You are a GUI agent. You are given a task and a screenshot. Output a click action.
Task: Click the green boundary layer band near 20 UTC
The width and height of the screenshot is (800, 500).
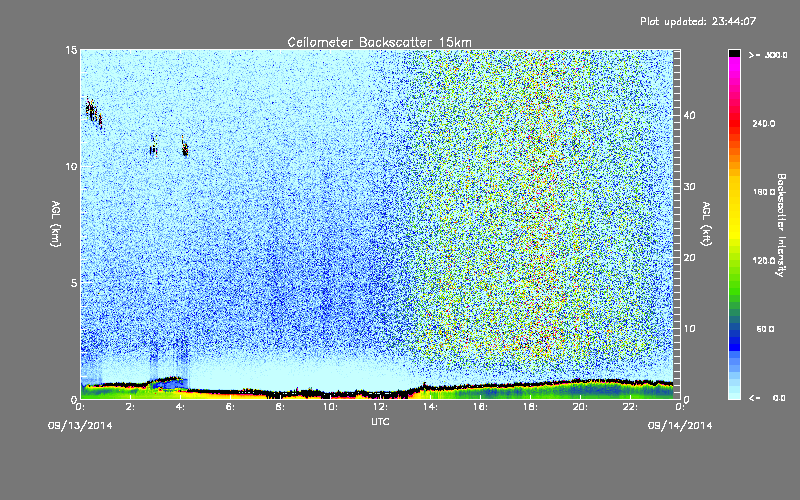[580, 391]
